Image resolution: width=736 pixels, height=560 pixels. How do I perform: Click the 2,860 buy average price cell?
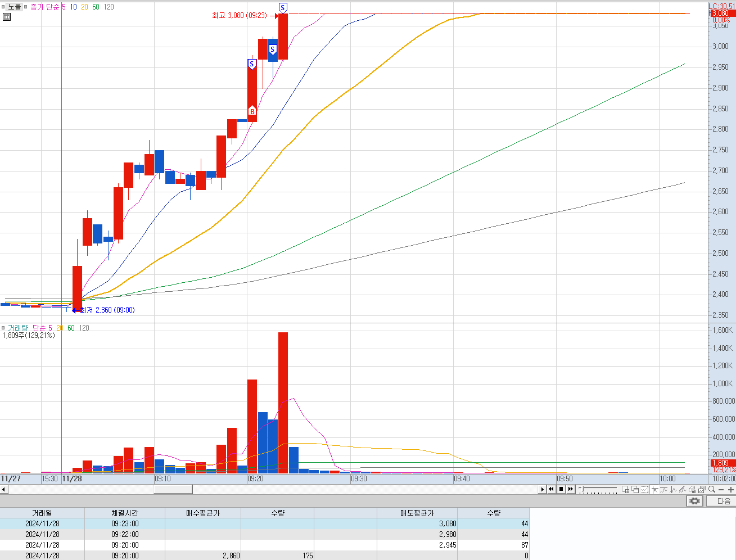203,556
